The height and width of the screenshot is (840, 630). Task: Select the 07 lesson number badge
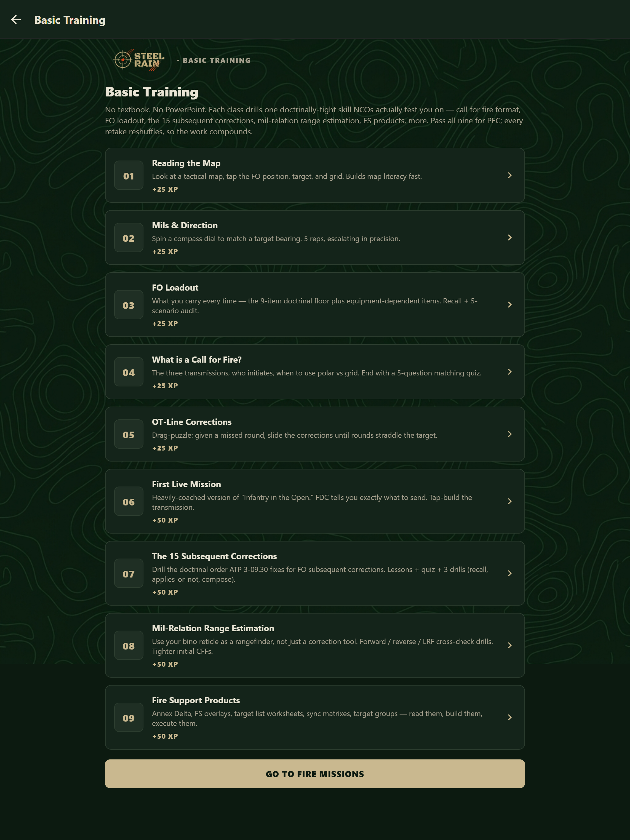pyautogui.click(x=129, y=574)
